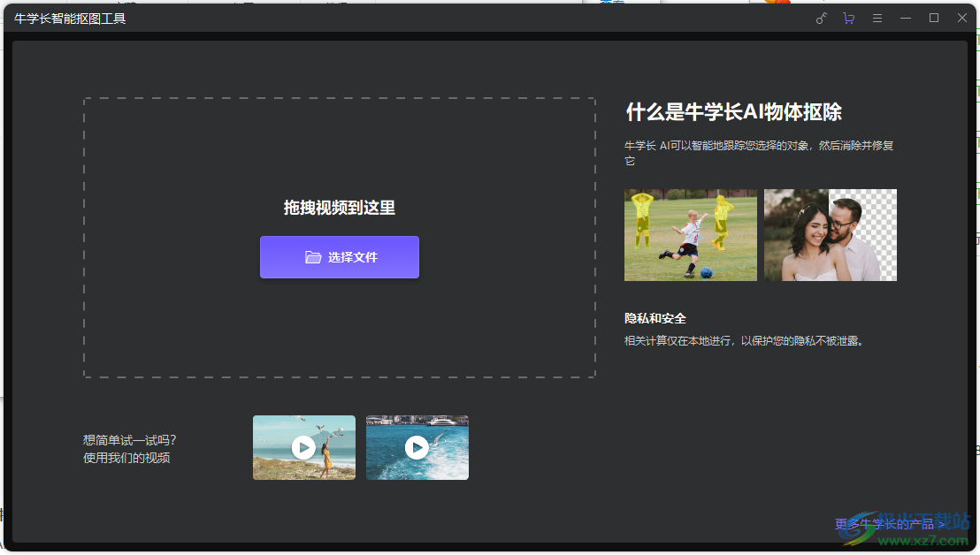The width and height of the screenshot is (980, 555).
Task: Select the second demo video thumbnail
Action: 417,447
